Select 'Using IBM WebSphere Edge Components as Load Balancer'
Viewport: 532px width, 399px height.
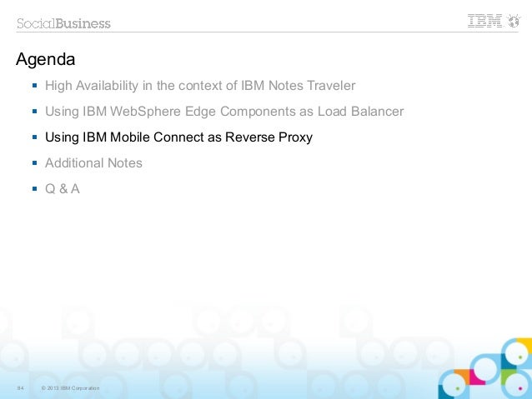click(224, 111)
